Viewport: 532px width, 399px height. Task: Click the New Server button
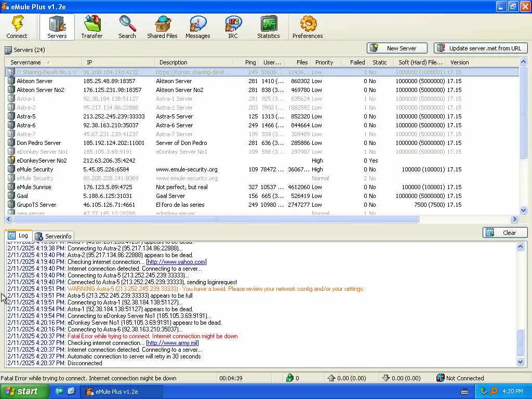tap(396, 48)
